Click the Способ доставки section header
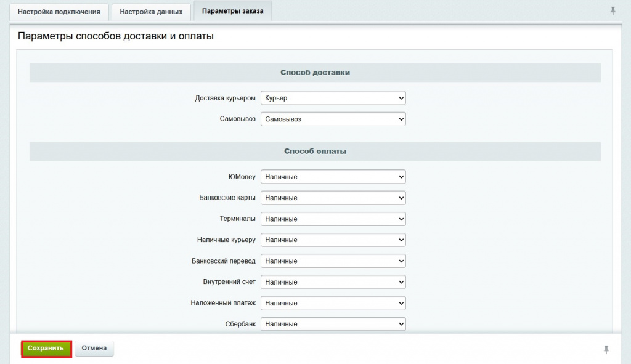 click(315, 73)
